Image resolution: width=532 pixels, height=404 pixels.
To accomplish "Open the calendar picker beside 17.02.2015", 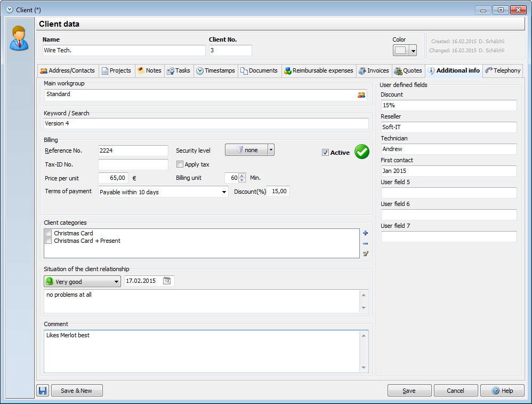I will tap(167, 281).
